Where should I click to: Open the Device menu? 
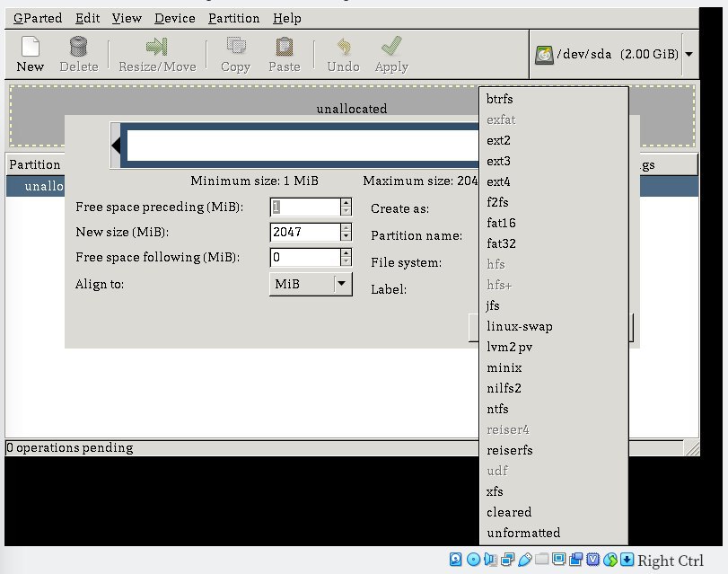point(174,18)
